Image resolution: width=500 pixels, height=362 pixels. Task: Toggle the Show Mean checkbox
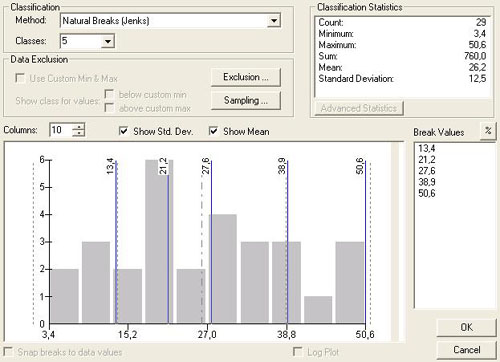[x=213, y=131]
